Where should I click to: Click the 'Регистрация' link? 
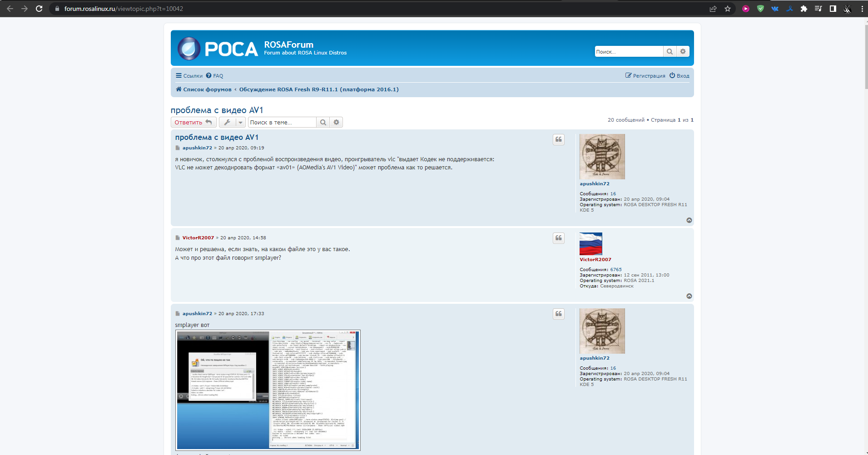click(x=645, y=76)
